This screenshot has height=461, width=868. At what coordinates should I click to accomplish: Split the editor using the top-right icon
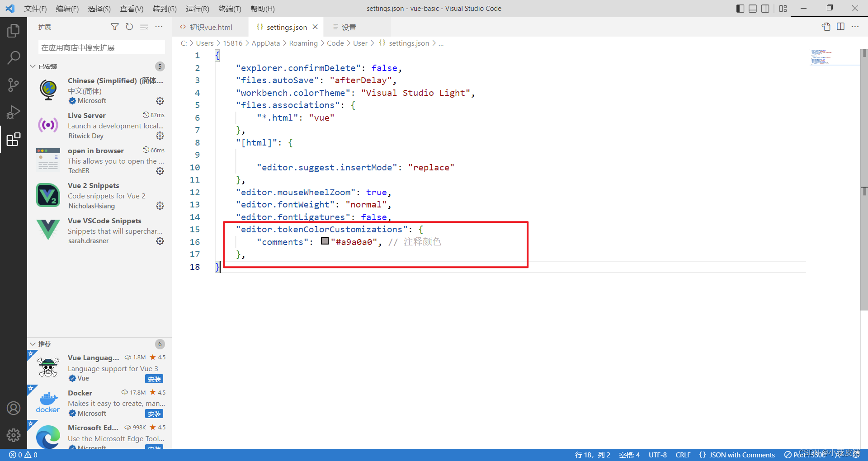pos(841,27)
